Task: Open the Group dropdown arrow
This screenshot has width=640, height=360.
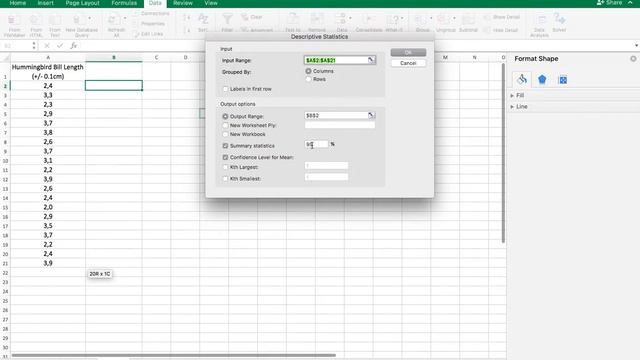Action: (x=431, y=18)
